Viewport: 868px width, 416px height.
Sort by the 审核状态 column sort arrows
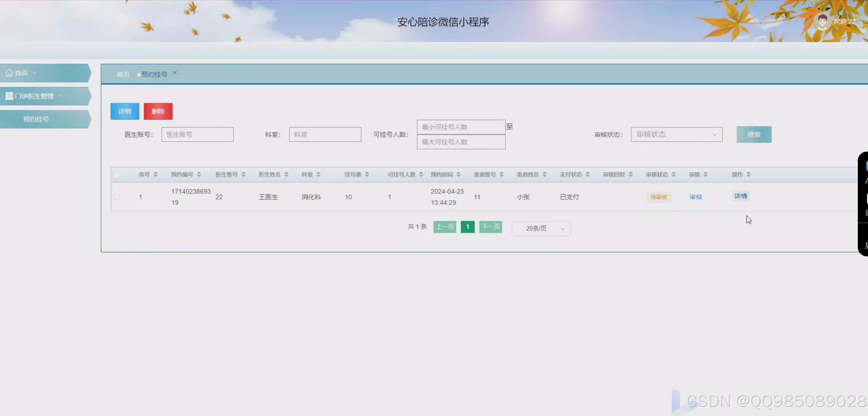click(x=673, y=174)
